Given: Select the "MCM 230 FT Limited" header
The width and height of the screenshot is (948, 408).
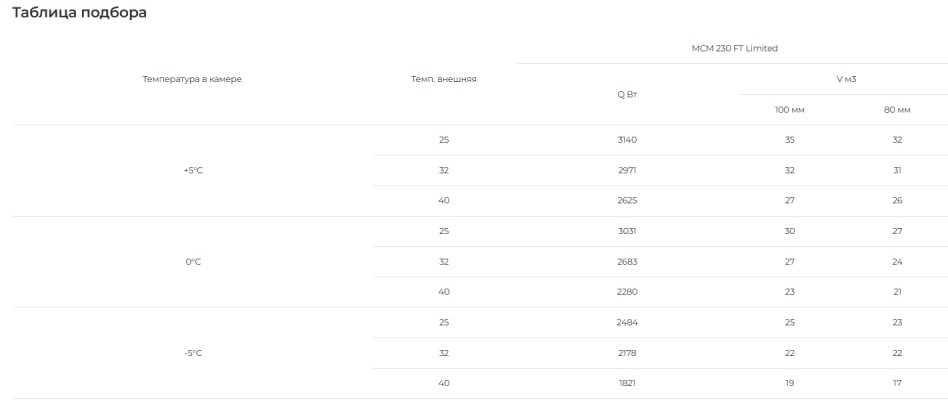Looking at the screenshot, I should pos(734,48).
